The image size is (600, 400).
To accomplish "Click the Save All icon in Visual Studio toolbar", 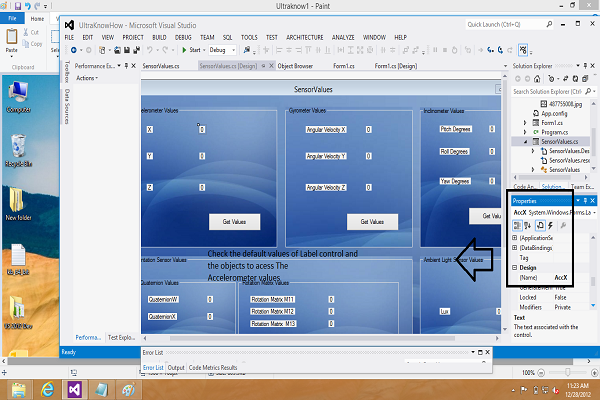I will (136, 50).
